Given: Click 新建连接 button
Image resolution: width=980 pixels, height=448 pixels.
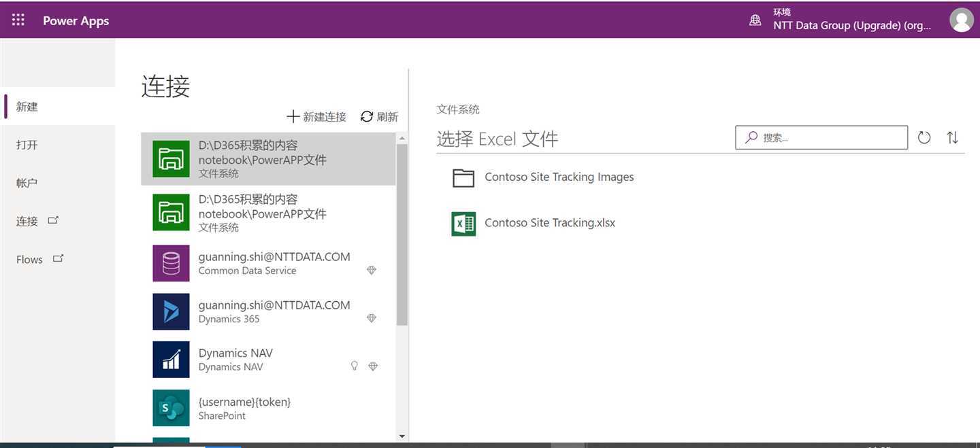Looking at the screenshot, I should tap(316, 116).
